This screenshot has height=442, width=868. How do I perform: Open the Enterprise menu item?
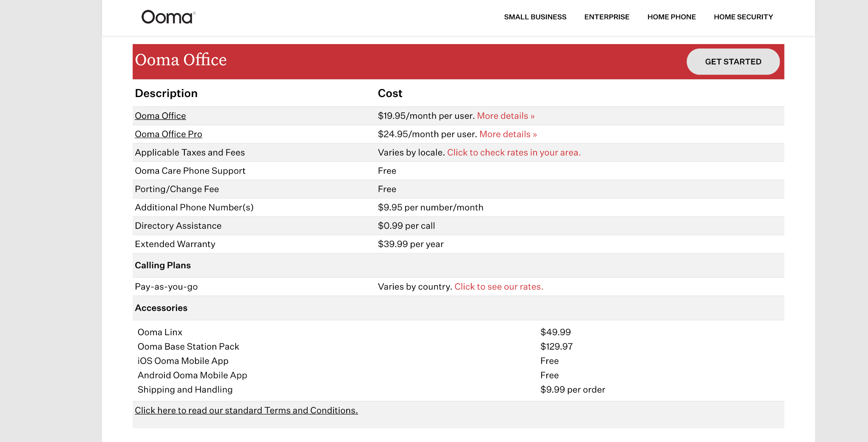coord(606,17)
